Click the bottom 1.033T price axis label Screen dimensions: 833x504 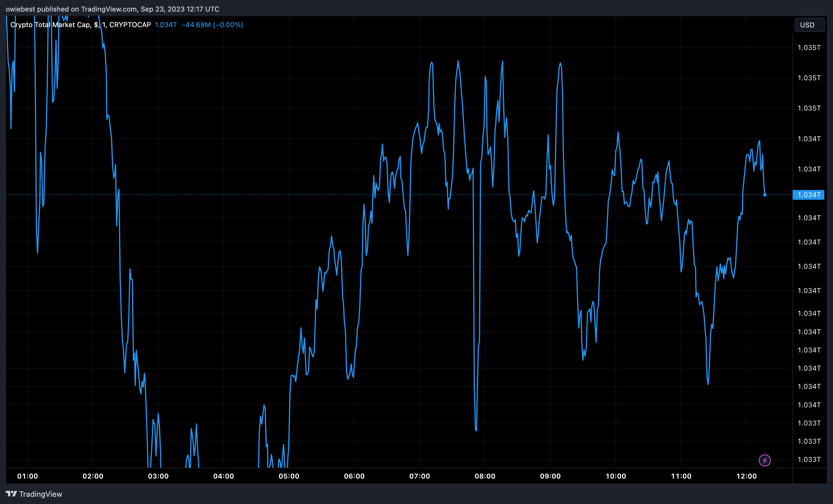click(809, 460)
